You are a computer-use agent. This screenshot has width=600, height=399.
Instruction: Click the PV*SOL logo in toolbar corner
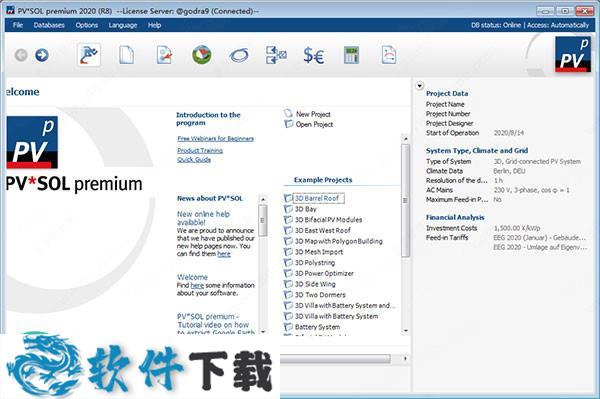coord(572,54)
